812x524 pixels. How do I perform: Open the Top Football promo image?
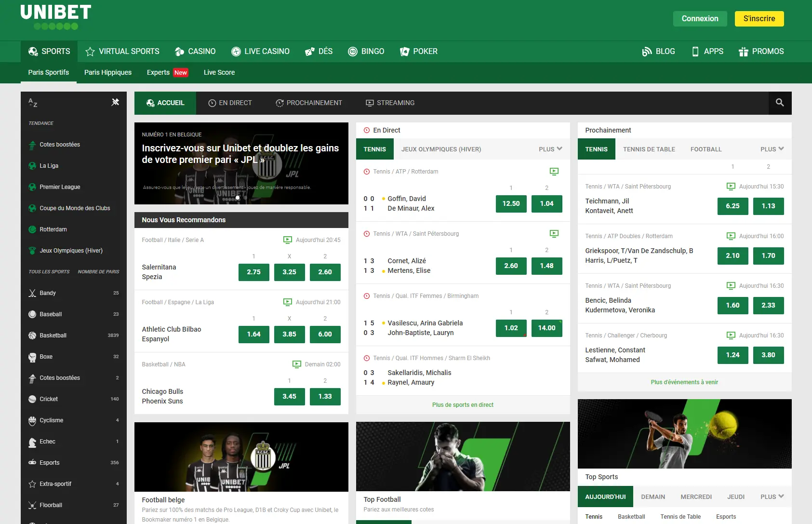tap(463, 457)
